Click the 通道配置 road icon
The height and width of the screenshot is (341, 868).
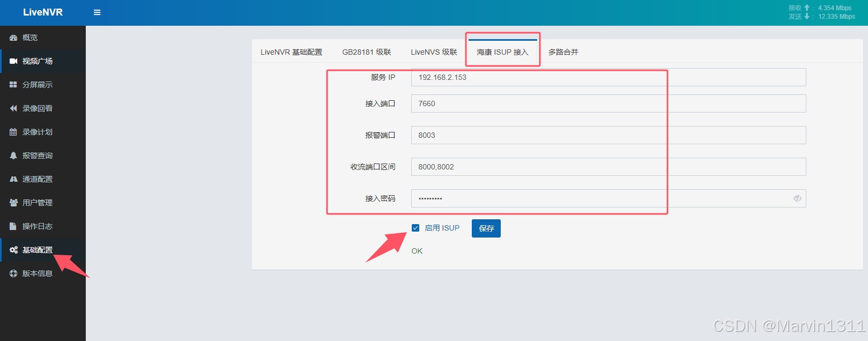click(x=13, y=179)
